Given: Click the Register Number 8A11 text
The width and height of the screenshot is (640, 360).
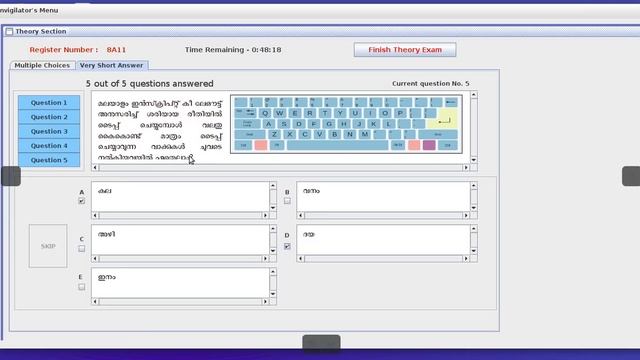Looking at the screenshot, I should (x=78, y=50).
